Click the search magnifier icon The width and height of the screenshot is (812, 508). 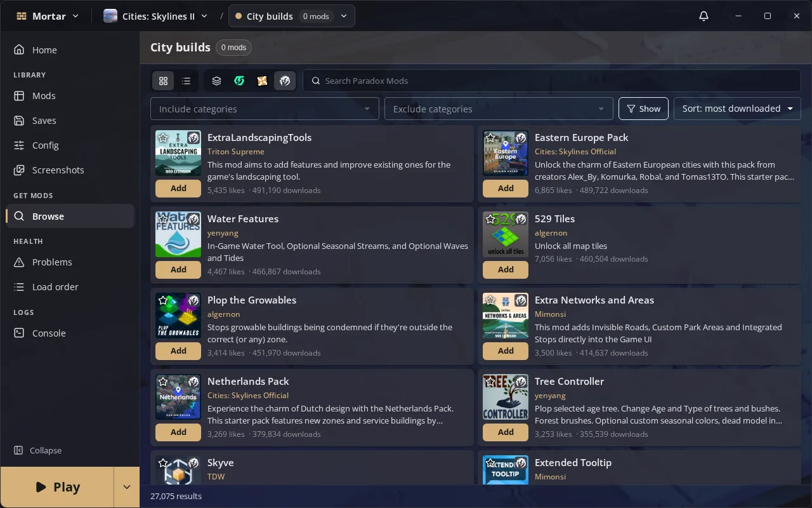pyautogui.click(x=316, y=81)
